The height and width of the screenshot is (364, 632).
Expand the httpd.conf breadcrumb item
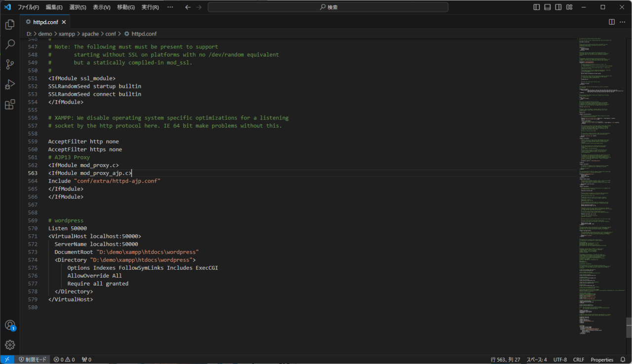coord(140,34)
